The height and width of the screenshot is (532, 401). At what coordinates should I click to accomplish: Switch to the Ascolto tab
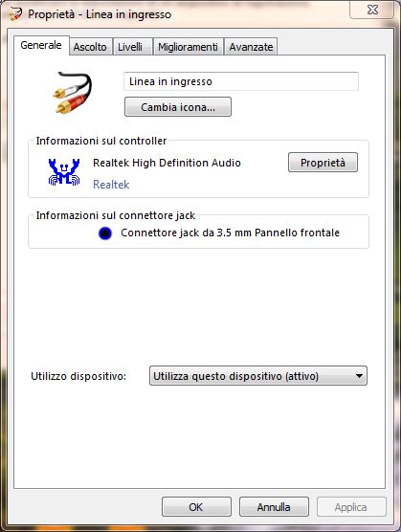[90, 47]
